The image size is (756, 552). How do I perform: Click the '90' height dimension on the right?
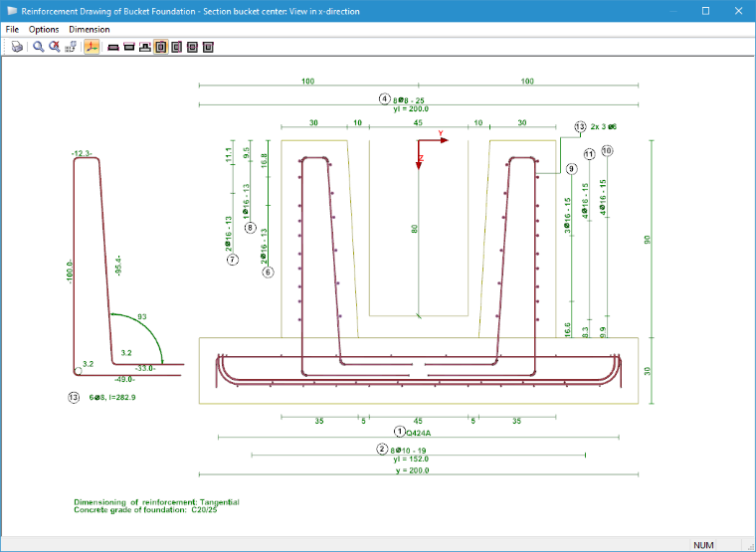647,240
